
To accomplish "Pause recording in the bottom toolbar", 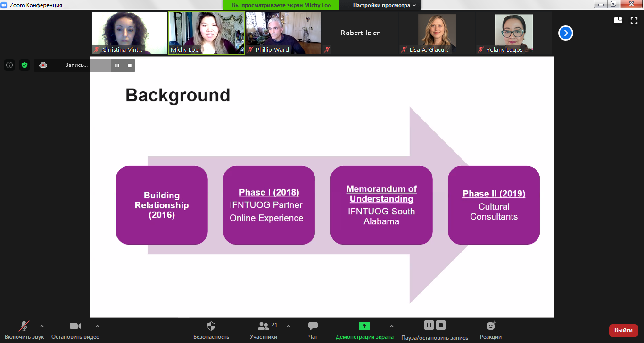I will [429, 325].
